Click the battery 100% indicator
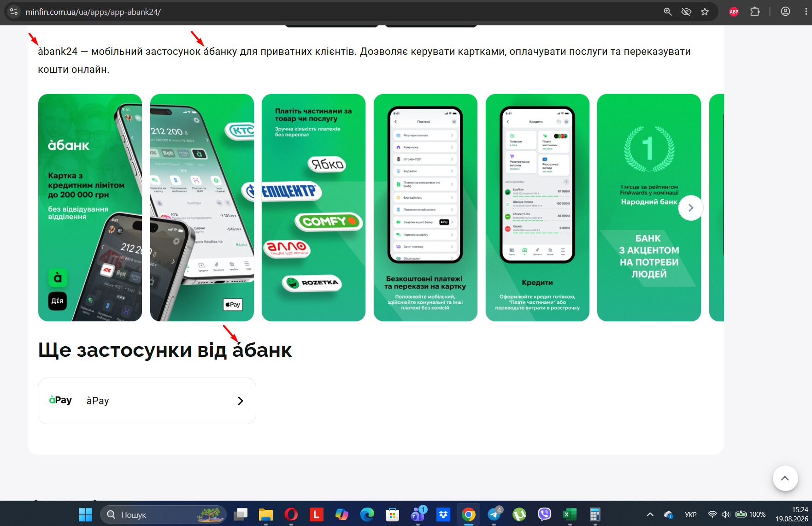812x526 pixels. (x=751, y=514)
